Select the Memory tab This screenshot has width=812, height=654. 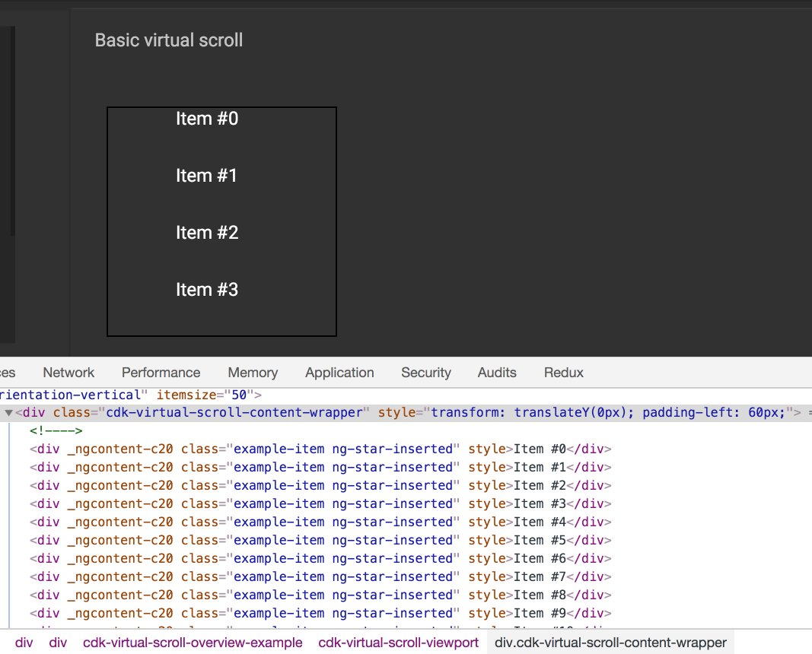click(x=252, y=373)
